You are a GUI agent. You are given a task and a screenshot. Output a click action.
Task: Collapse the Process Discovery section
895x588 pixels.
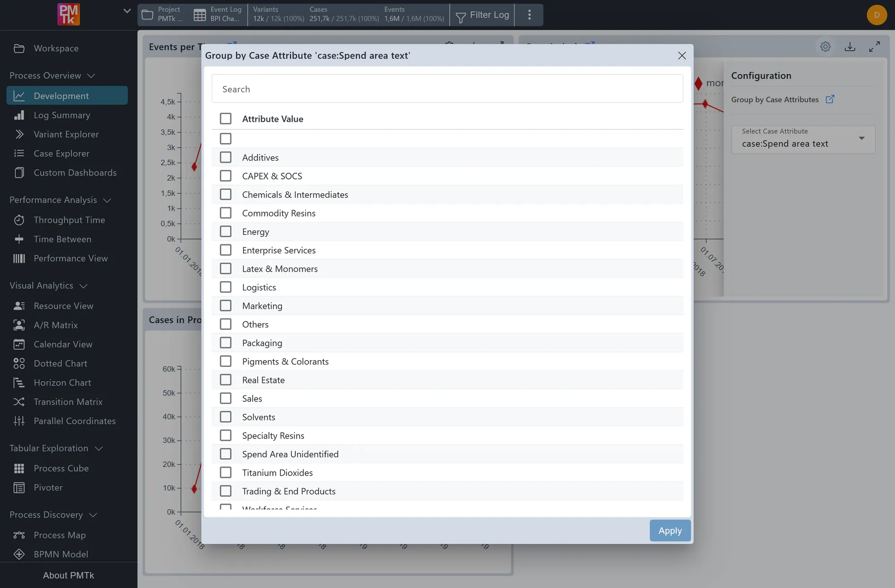pyautogui.click(x=93, y=515)
